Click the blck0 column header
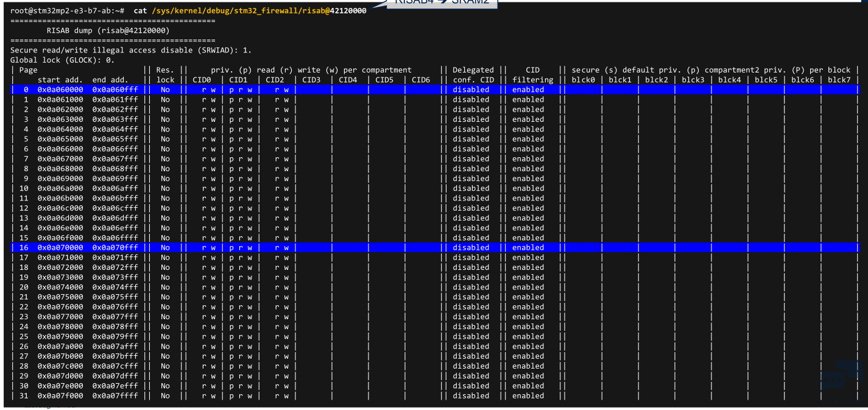 tap(583, 80)
